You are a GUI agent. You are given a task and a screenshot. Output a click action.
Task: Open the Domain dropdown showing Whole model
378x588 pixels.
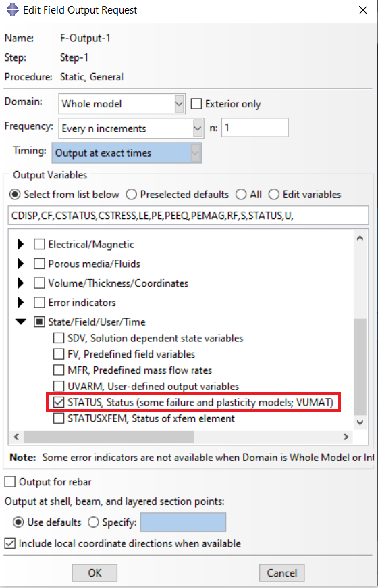(122, 104)
